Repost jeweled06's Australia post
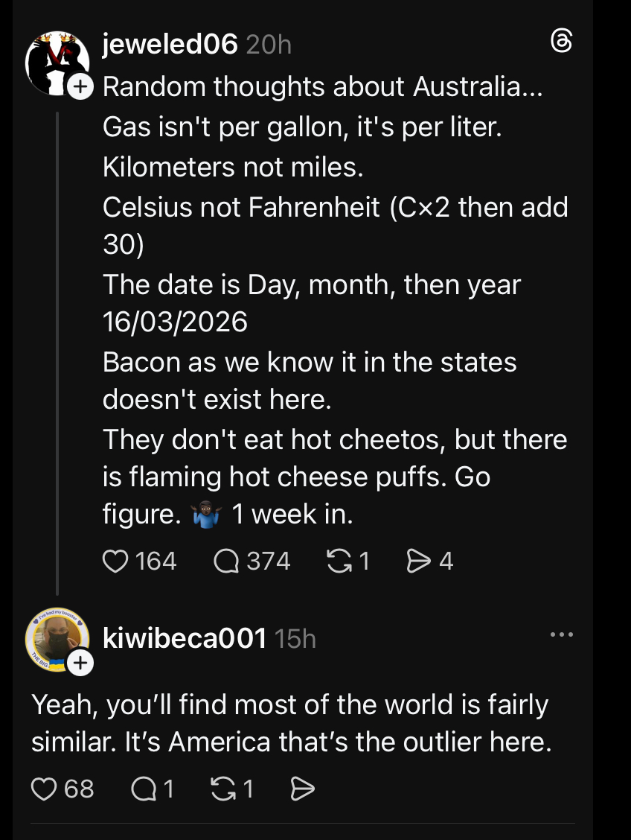This screenshot has width=631, height=840. 339,560
